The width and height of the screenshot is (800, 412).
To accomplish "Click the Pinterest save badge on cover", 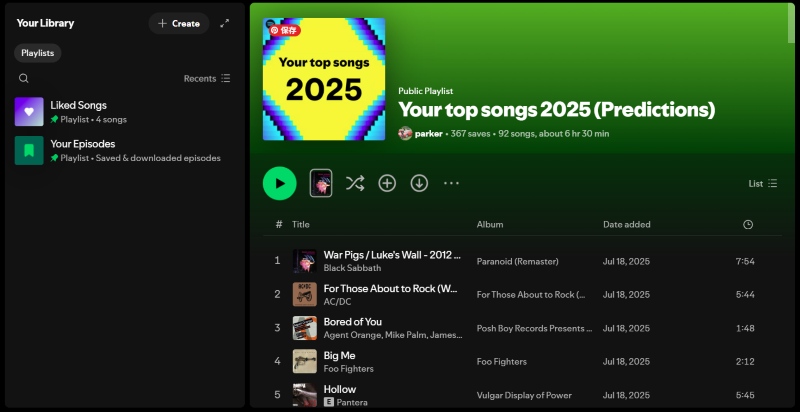I will [285, 31].
